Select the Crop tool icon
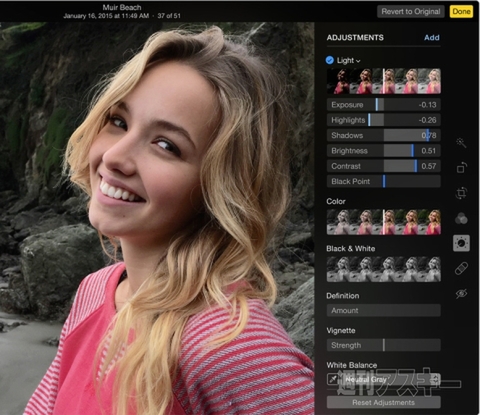 [461, 193]
